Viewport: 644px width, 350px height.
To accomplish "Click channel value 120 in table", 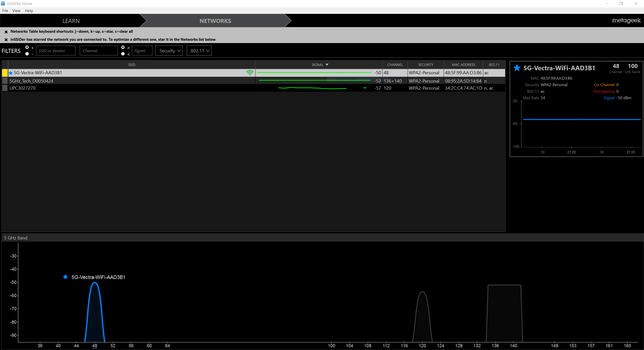I will [x=387, y=88].
